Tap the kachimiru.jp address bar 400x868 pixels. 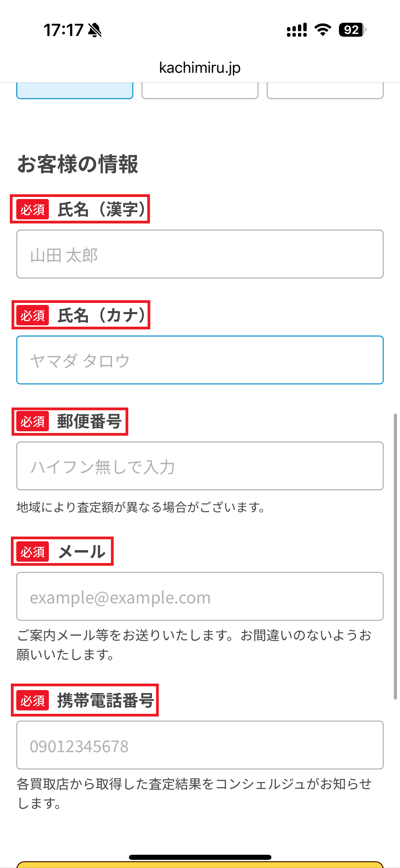tap(200, 67)
